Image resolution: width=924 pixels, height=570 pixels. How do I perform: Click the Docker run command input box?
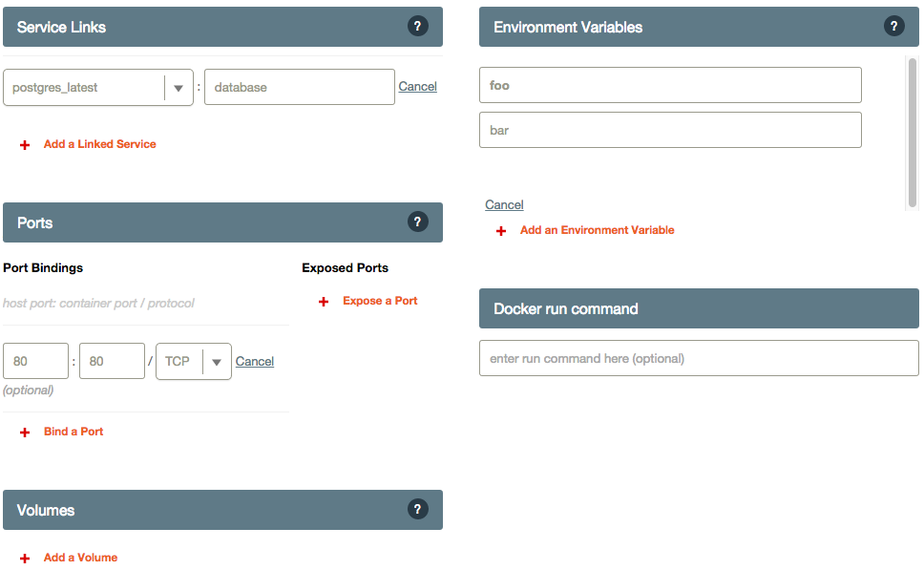(x=699, y=358)
